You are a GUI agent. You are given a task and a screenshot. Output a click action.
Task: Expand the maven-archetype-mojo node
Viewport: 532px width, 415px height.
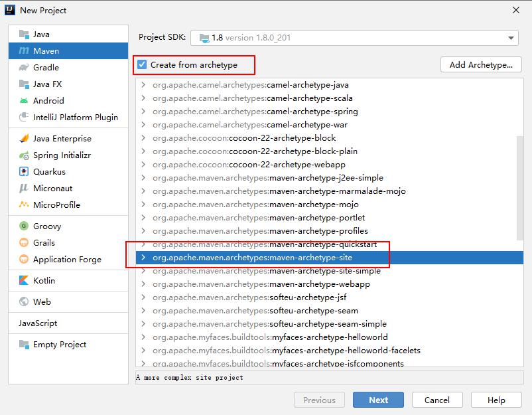(x=143, y=204)
